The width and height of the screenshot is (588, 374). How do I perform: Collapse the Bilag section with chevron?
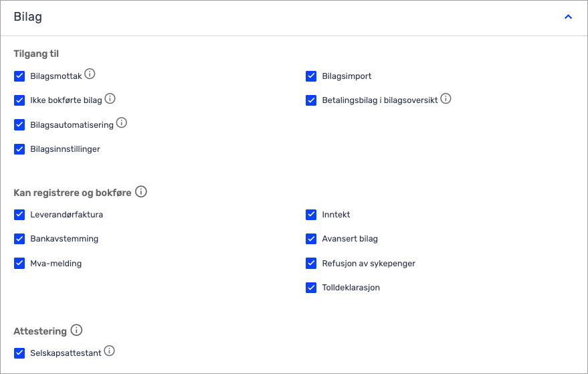tap(568, 17)
